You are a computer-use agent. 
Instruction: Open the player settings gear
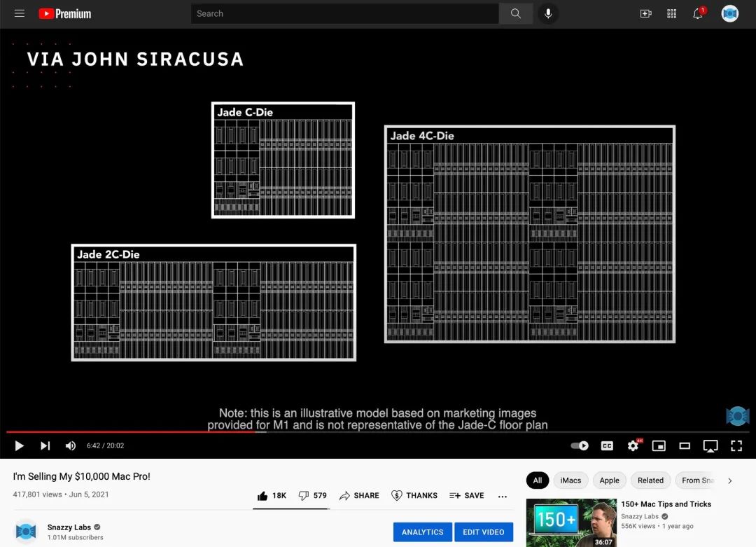point(633,445)
